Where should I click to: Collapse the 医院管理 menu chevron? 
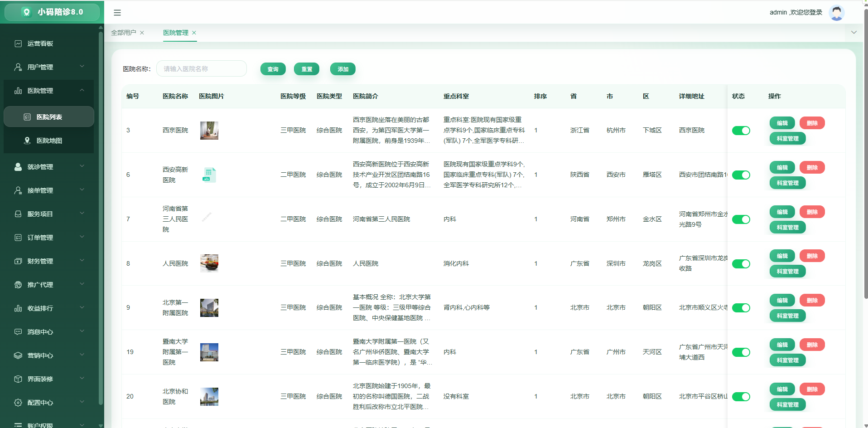pos(82,90)
